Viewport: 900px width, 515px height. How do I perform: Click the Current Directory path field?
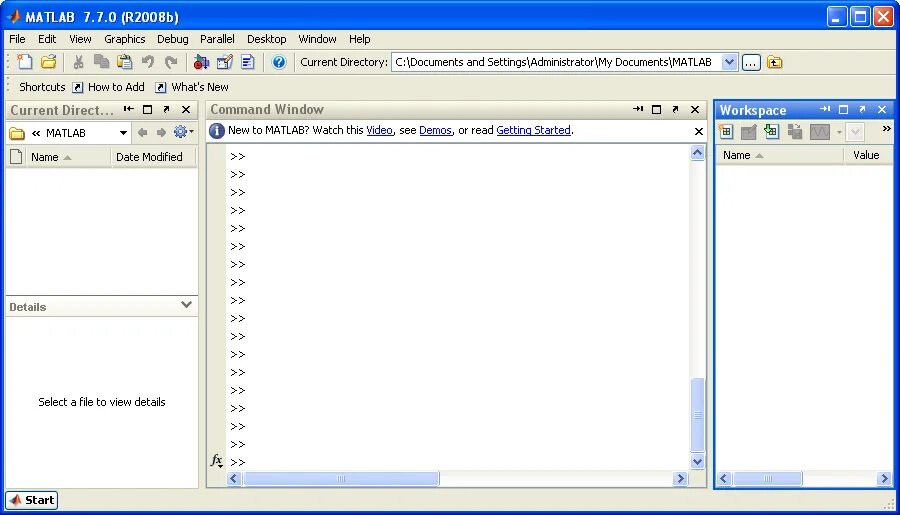(x=556, y=62)
